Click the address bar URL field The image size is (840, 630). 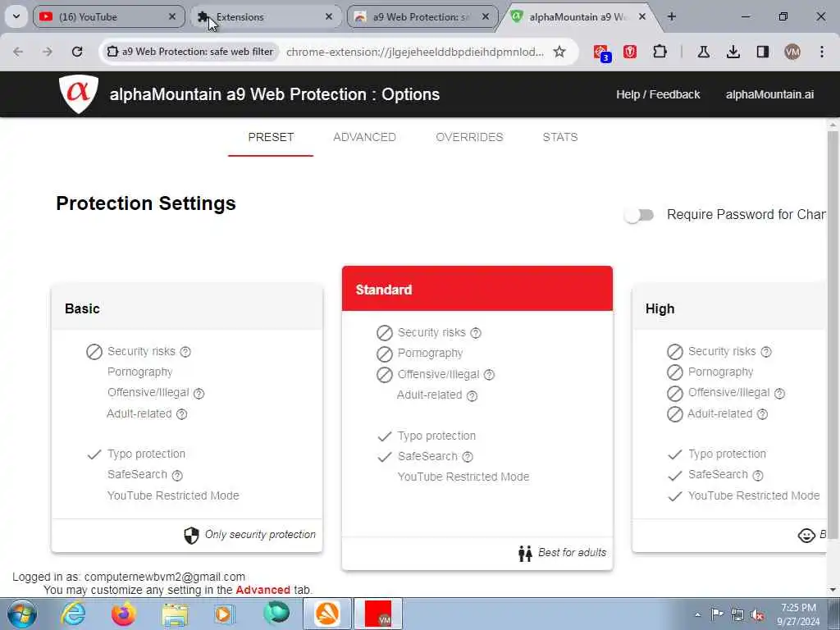click(x=414, y=52)
